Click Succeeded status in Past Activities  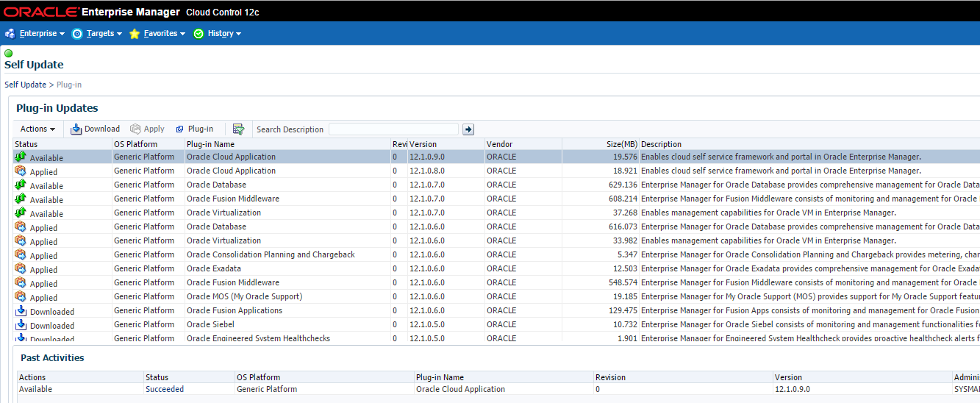tap(165, 389)
